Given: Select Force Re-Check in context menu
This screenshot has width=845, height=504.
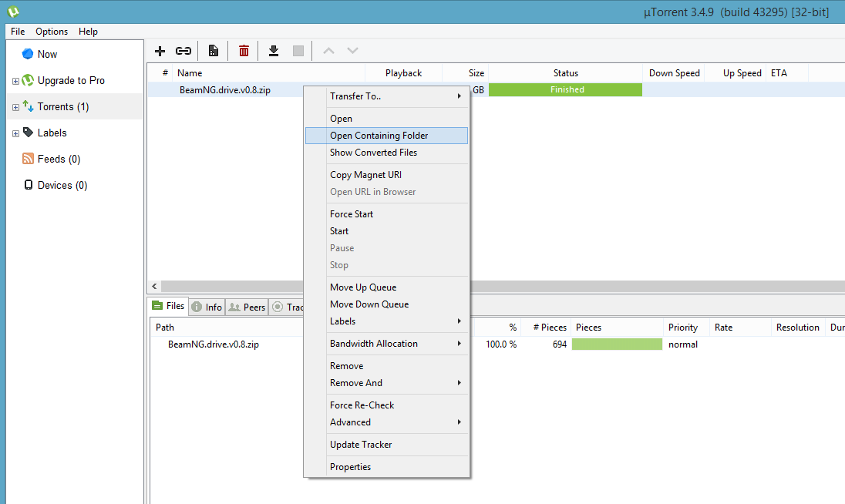Looking at the screenshot, I should pyautogui.click(x=362, y=405).
